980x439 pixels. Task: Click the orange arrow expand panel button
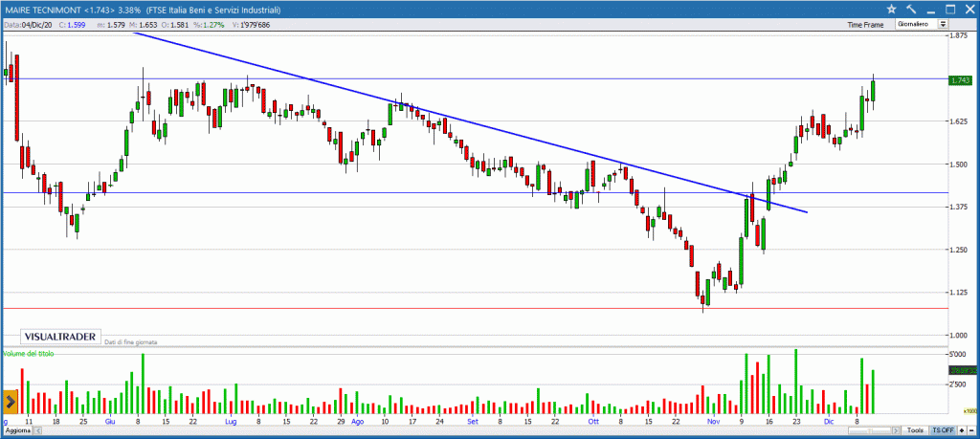point(10,402)
